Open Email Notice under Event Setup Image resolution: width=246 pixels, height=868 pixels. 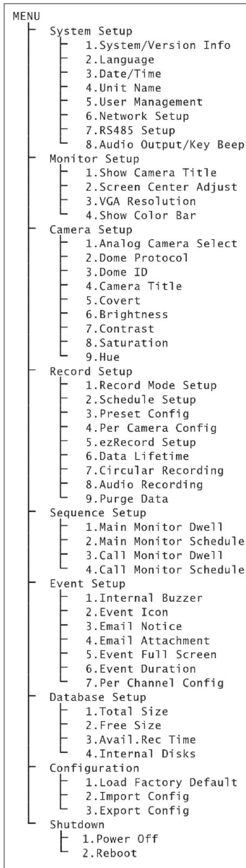(133, 626)
